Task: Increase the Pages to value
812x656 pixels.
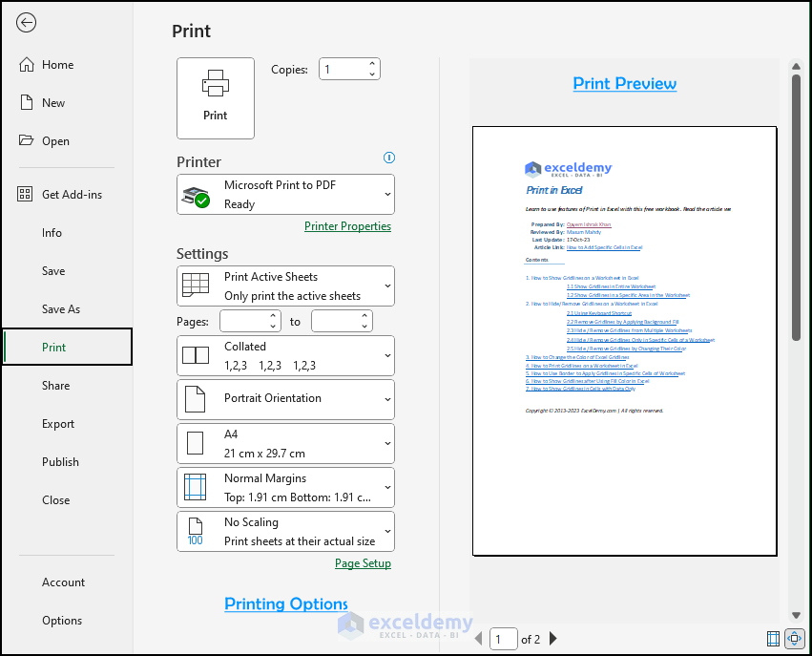Action: (x=364, y=316)
